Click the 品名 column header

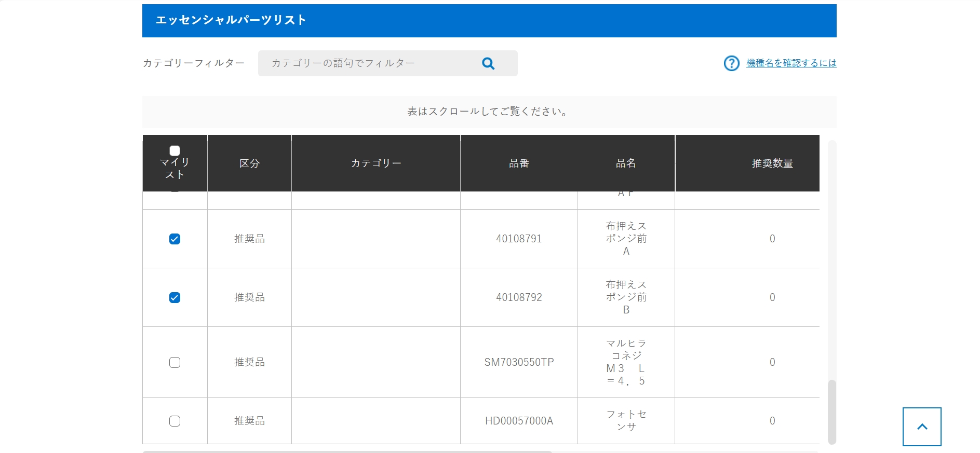pyautogui.click(x=626, y=163)
